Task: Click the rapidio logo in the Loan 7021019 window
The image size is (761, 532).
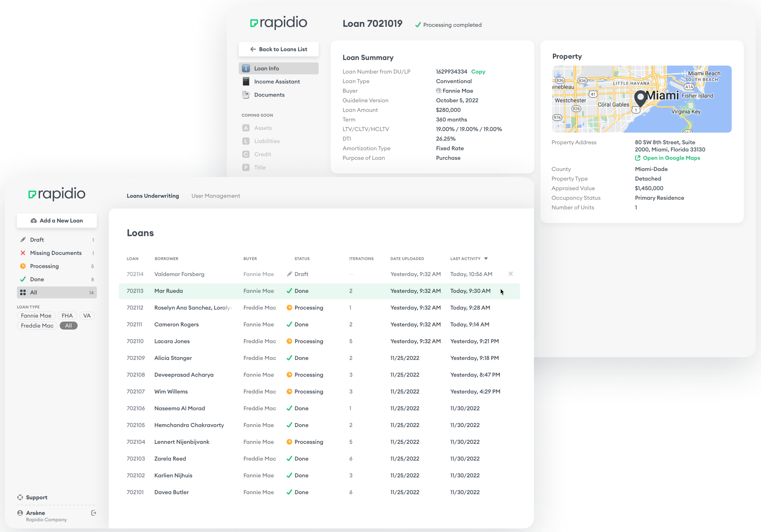Action: coord(279,23)
